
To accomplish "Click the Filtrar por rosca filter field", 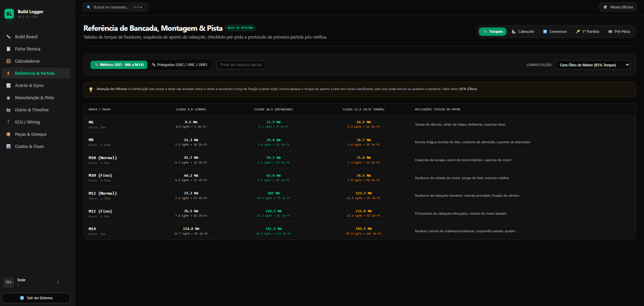I will coord(241,65).
